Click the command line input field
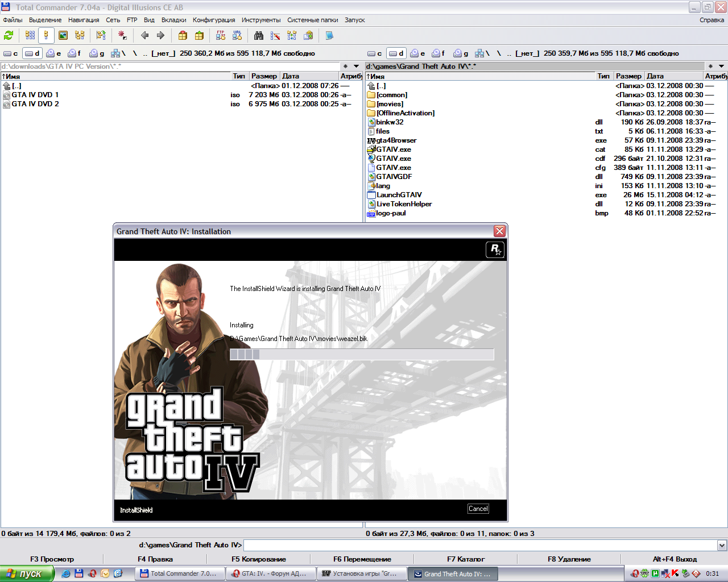728x582 pixels. [480, 545]
